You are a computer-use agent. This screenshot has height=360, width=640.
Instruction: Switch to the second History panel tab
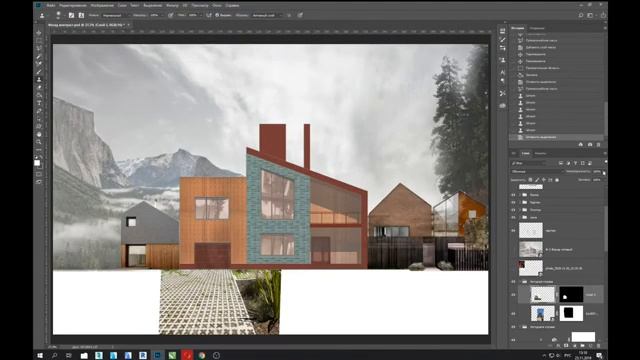(x=537, y=28)
